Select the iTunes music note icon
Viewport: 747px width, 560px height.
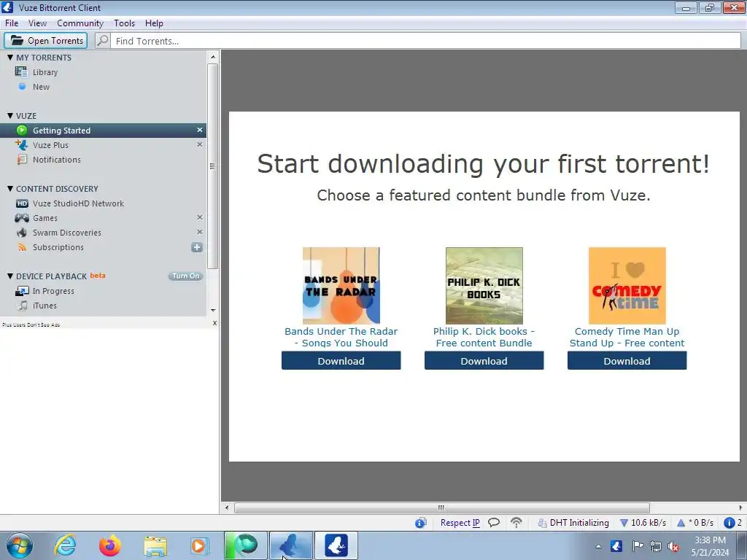[x=23, y=306]
